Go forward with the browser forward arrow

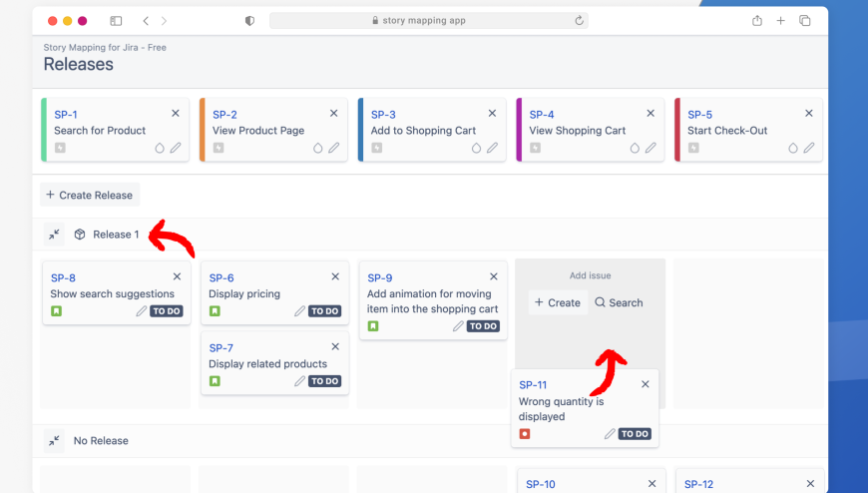point(164,21)
